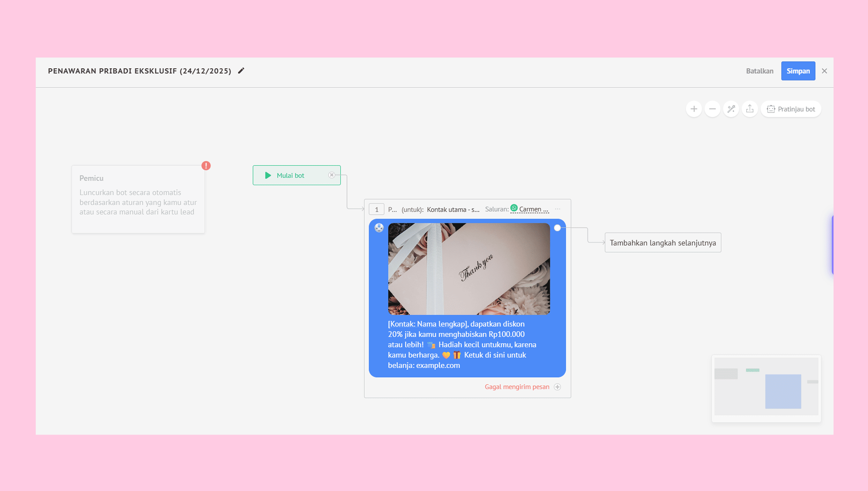Image resolution: width=868 pixels, height=491 pixels.
Task: Open the Saluran Carmen channel dropdown
Action: click(533, 209)
